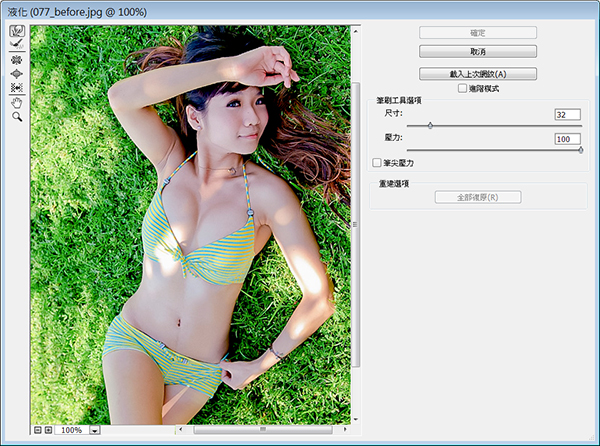Click the preview's vertical scrollbar down arrow
This screenshot has height=446, width=600.
355,420
